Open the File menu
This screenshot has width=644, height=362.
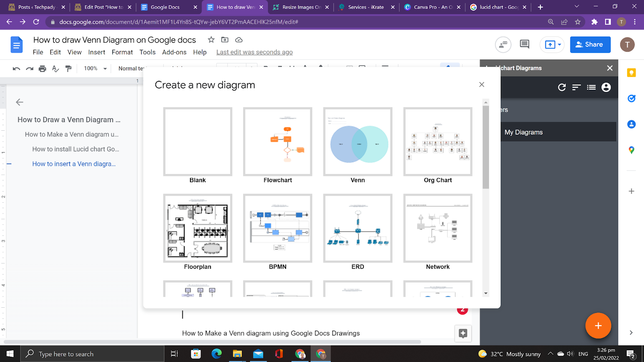[x=38, y=52]
